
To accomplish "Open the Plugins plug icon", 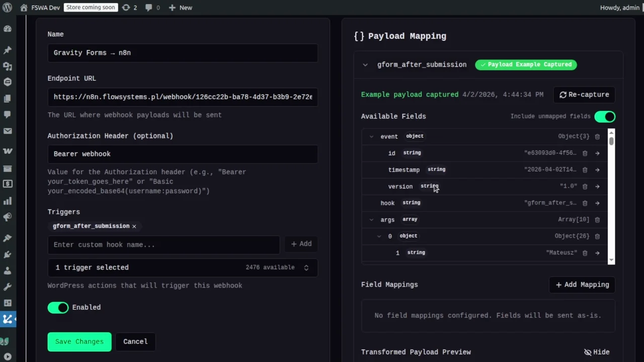I will point(8,254).
